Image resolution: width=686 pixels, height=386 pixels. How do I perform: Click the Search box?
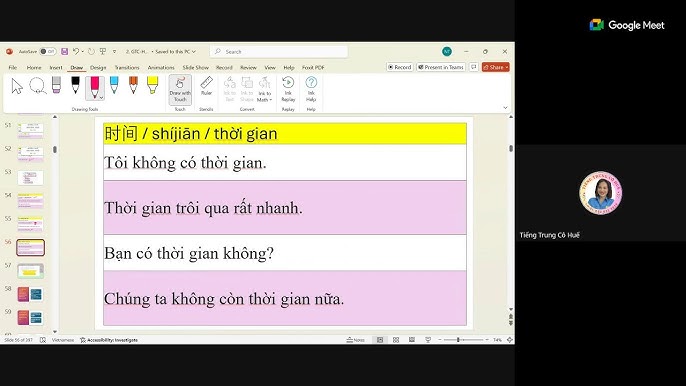[279, 52]
